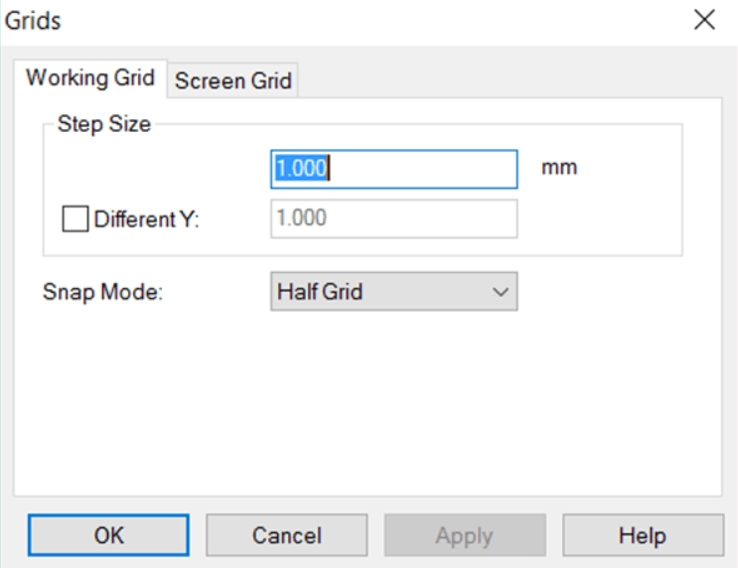Open Help for the Grids dialog
The height and width of the screenshot is (568, 738).
642,535
